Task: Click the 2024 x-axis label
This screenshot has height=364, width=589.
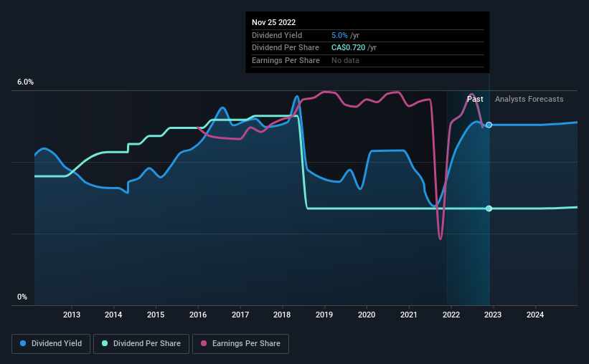Action: 535,315
